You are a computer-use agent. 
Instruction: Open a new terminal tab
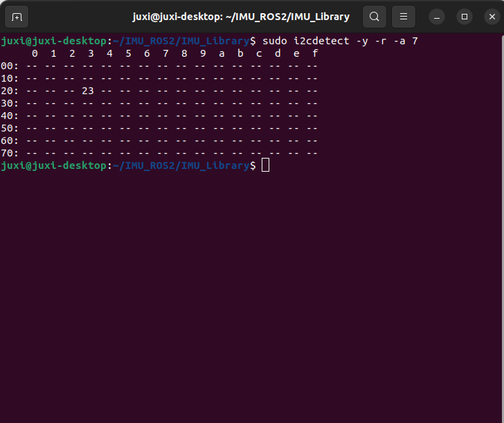[x=17, y=17]
